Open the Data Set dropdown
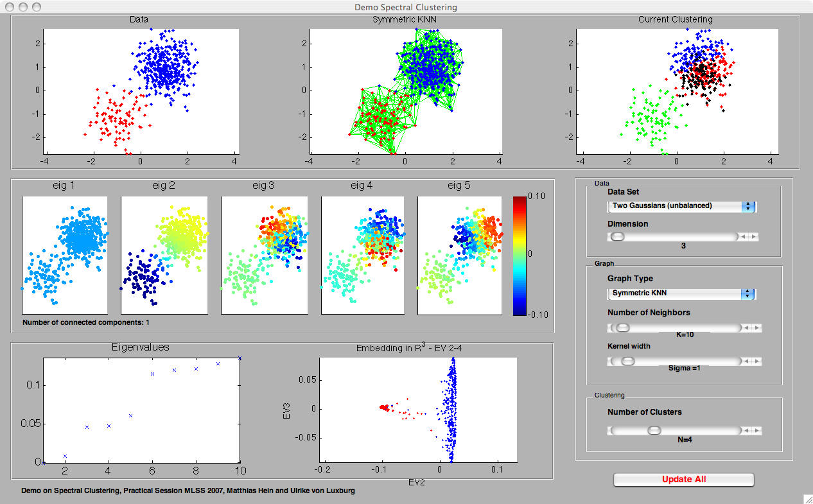 (681, 206)
